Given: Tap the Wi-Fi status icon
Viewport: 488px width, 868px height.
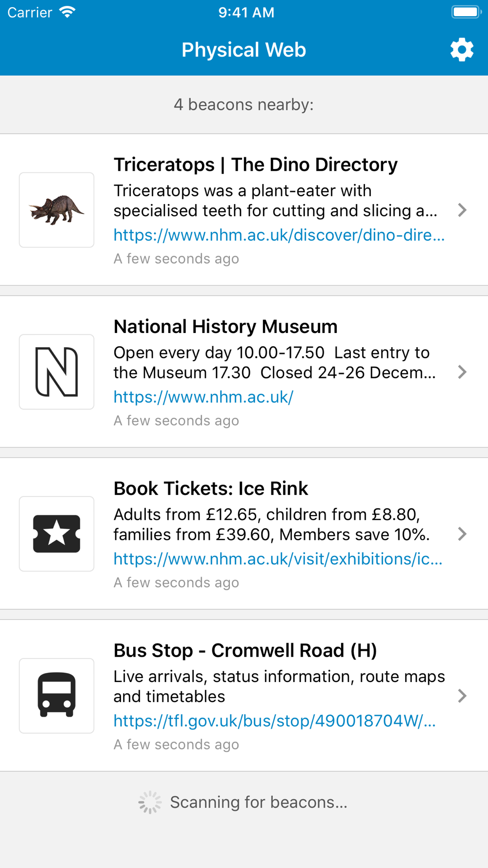Looking at the screenshot, I should (x=67, y=12).
